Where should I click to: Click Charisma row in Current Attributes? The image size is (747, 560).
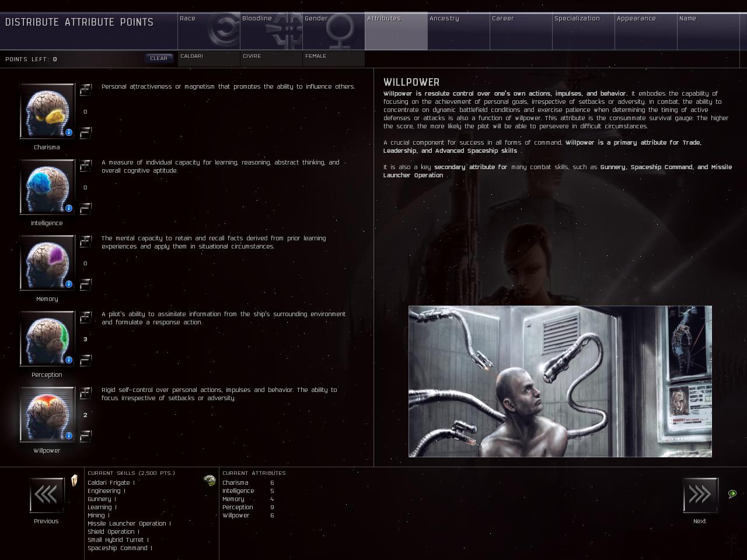[x=248, y=483]
